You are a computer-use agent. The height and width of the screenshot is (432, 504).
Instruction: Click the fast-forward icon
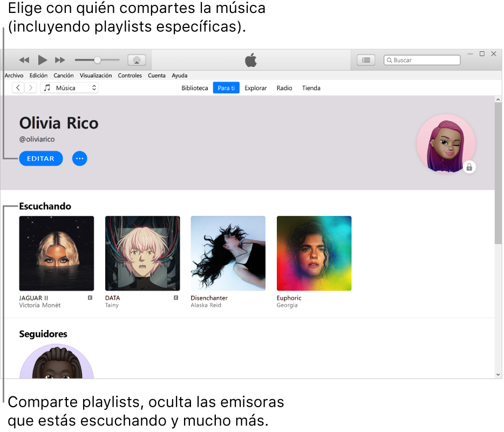pyautogui.click(x=60, y=60)
